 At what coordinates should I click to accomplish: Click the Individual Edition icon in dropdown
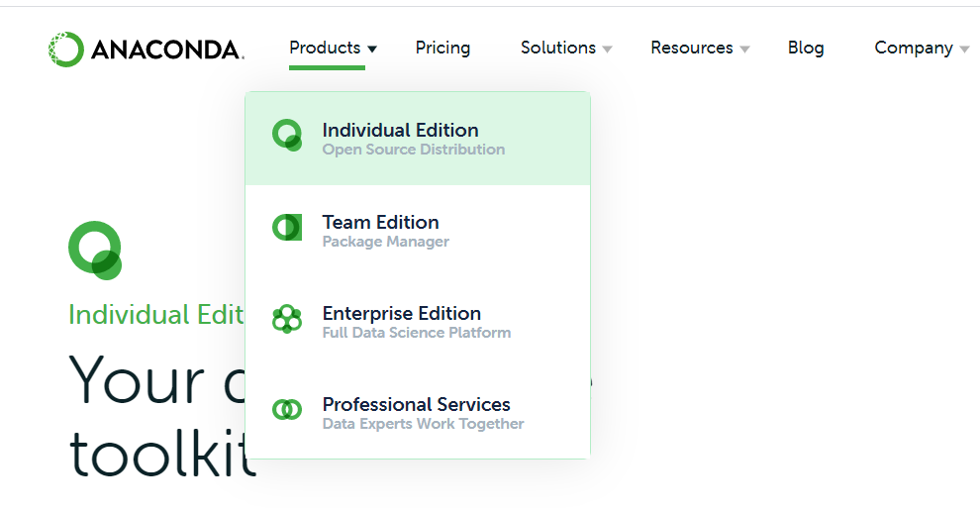(287, 135)
